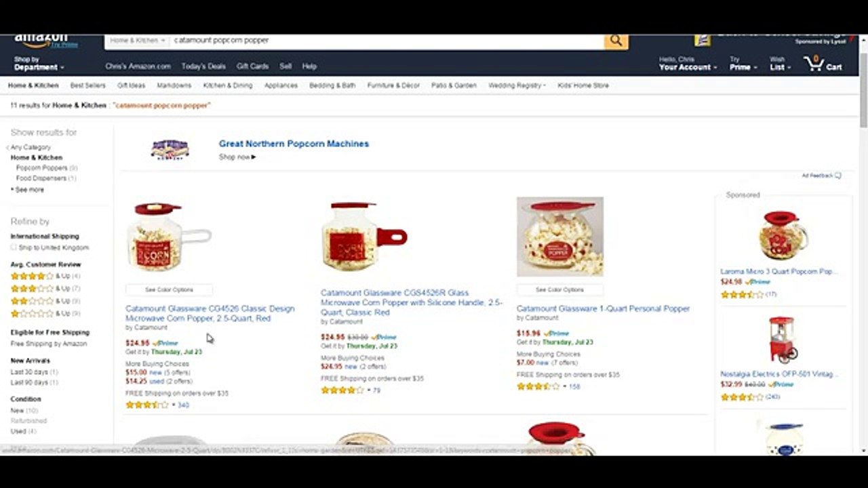Viewport: 868px width, 488px height.
Task: Click the orange search magnifier button
Action: [616, 41]
